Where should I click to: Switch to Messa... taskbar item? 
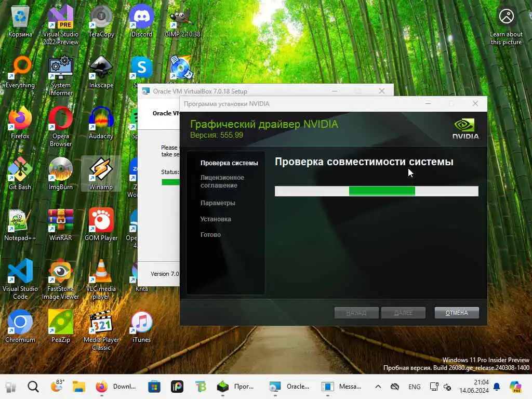(x=342, y=387)
